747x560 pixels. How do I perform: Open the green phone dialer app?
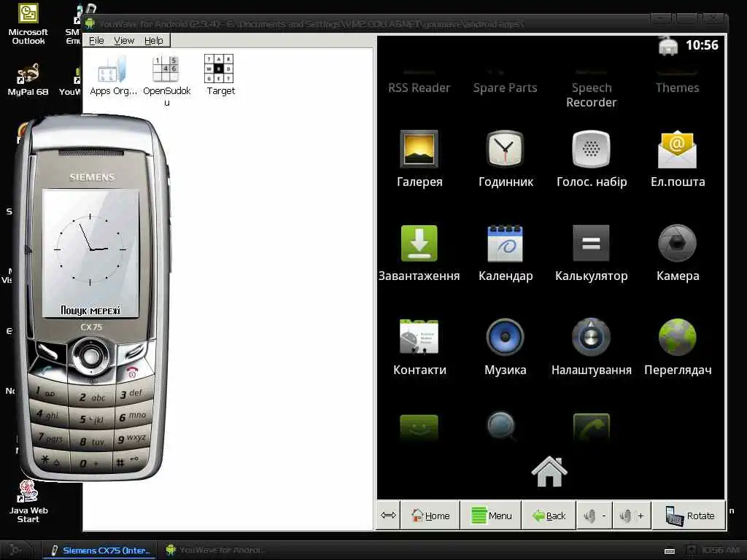591,427
